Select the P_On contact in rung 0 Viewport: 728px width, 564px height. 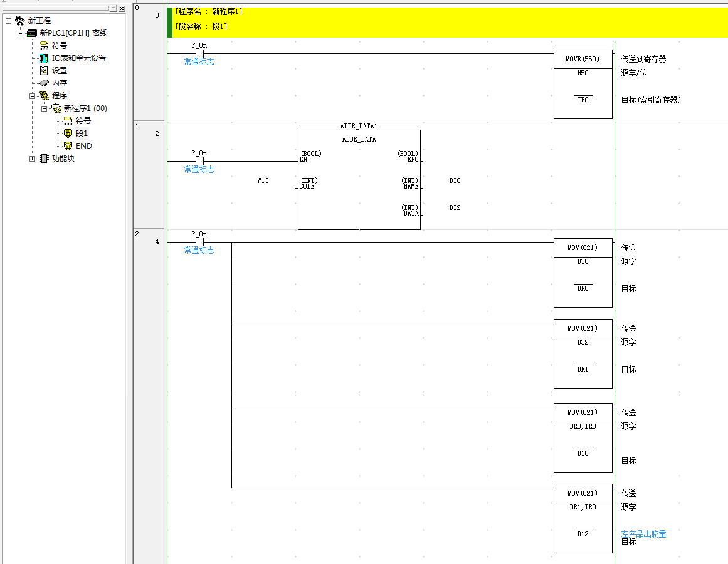[199, 54]
